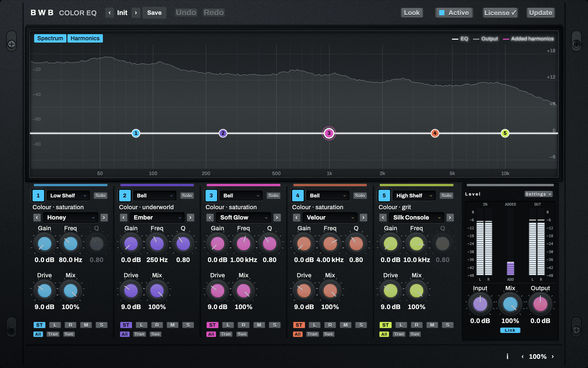
Task: Click the band 1 Gain knob
Action: click(45, 244)
